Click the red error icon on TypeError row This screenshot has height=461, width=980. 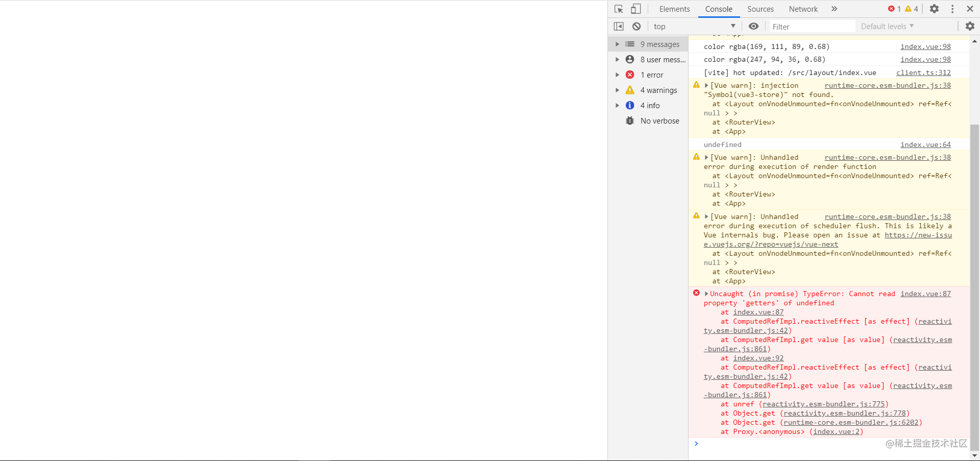pyautogui.click(x=696, y=293)
